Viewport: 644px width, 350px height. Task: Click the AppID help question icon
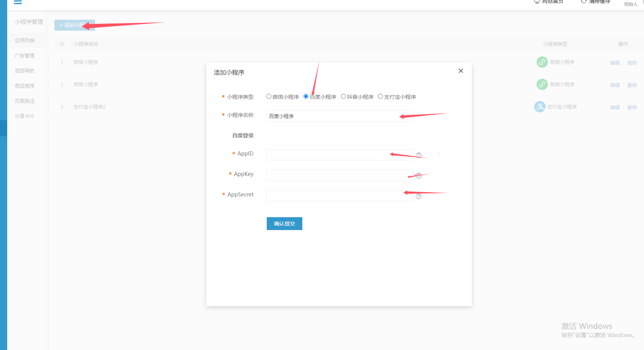[418, 155]
